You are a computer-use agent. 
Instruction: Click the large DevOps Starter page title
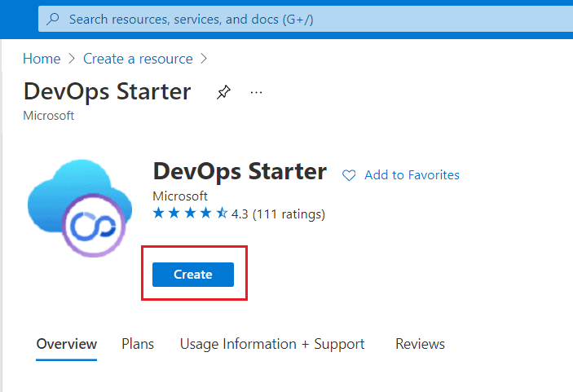(x=107, y=91)
